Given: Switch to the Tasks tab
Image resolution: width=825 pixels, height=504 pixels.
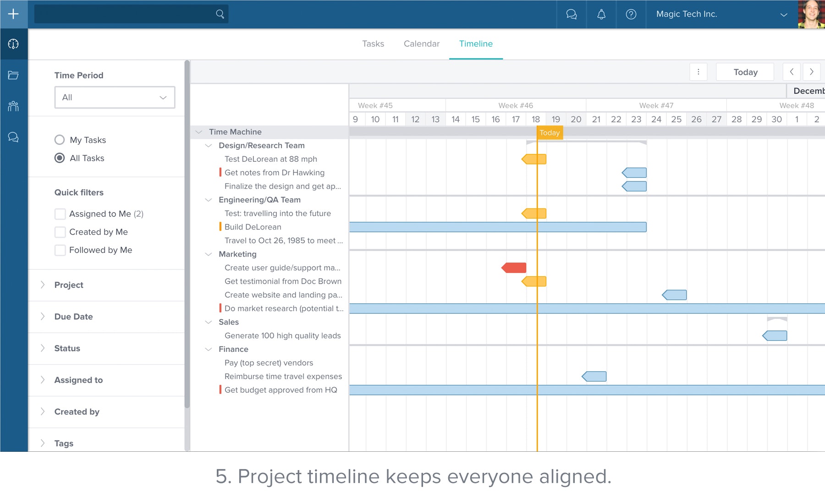Looking at the screenshot, I should 373,44.
